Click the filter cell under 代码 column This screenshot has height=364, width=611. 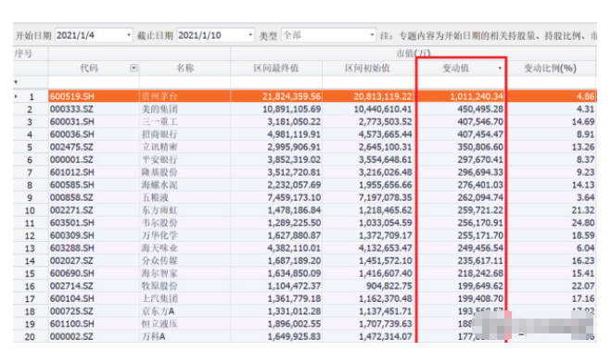[x=94, y=82]
